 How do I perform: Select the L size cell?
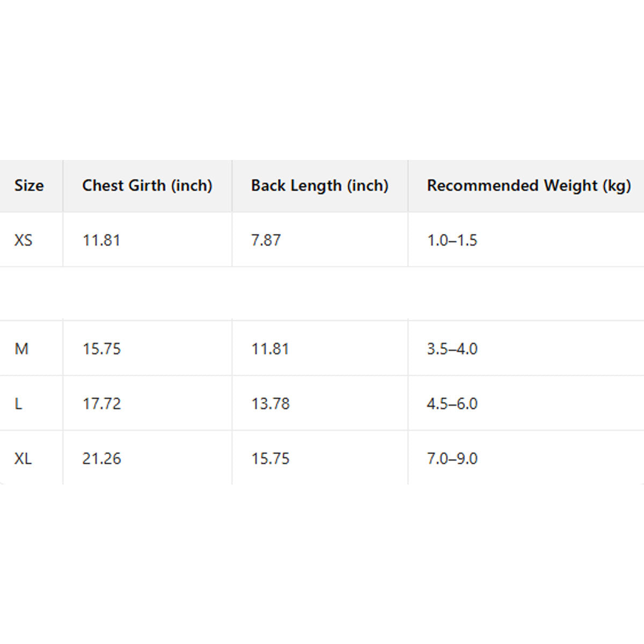18,404
